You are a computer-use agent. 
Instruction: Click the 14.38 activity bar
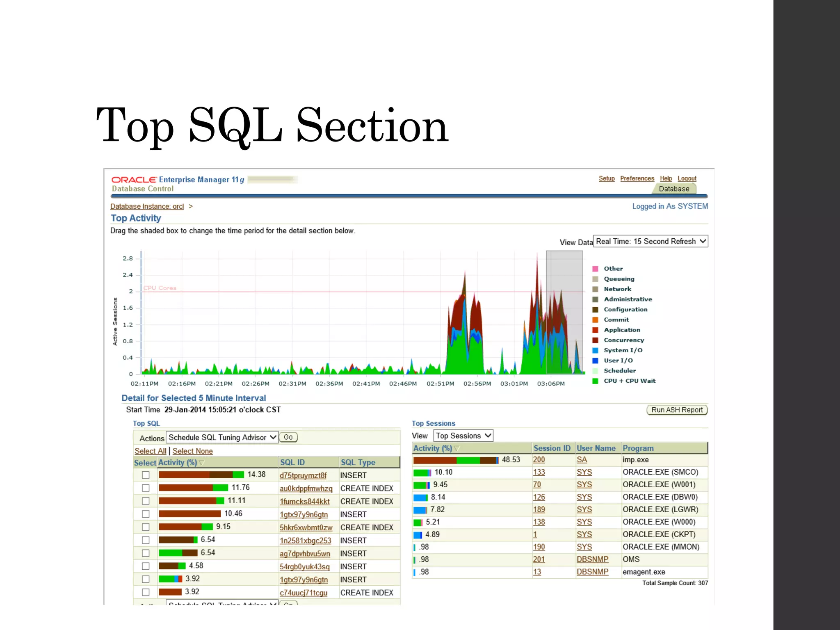click(201, 475)
